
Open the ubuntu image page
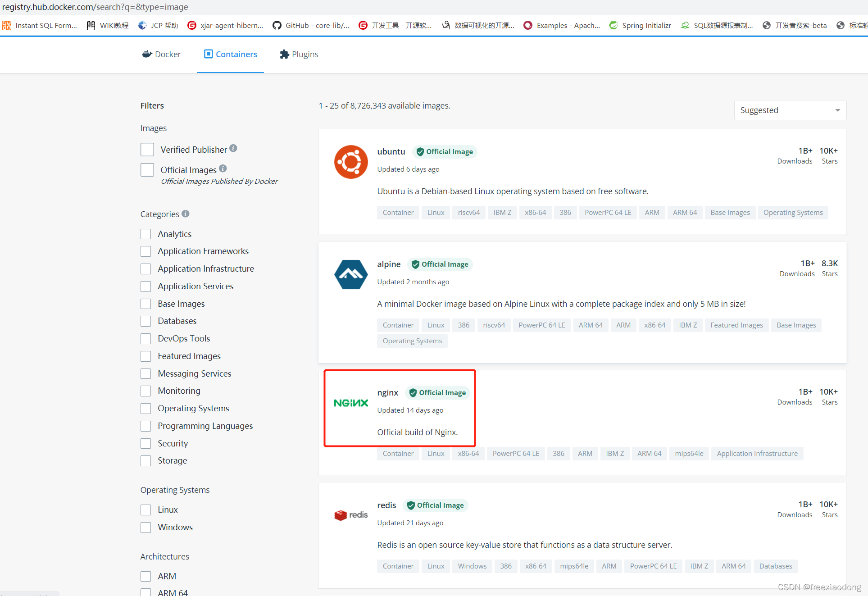pyautogui.click(x=391, y=151)
